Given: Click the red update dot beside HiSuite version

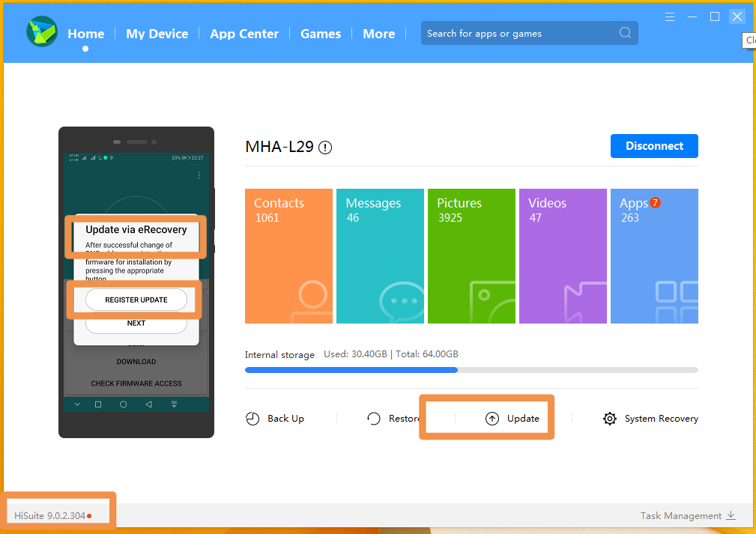Looking at the screenshot, I should tap(89, 516).
